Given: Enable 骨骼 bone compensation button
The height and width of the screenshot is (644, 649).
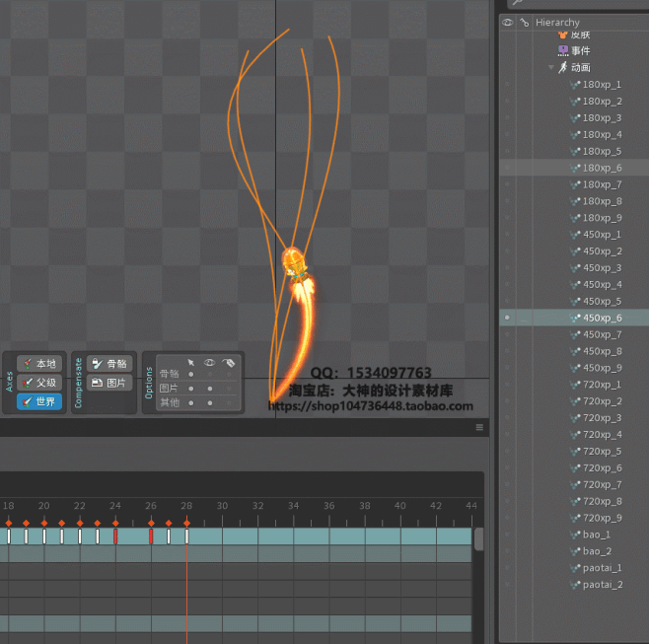Looking at the screenshot, I should 109,364.
